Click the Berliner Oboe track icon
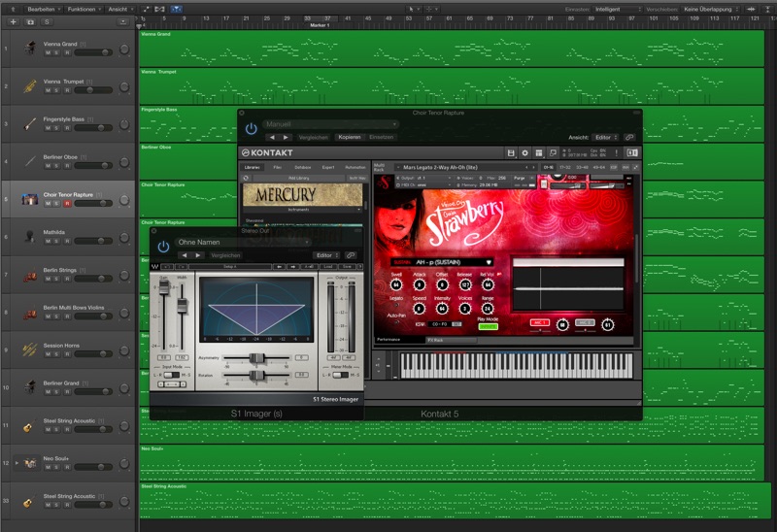This screenshot has width=777, height=532. pyautogui.click(x=30, y=161)
